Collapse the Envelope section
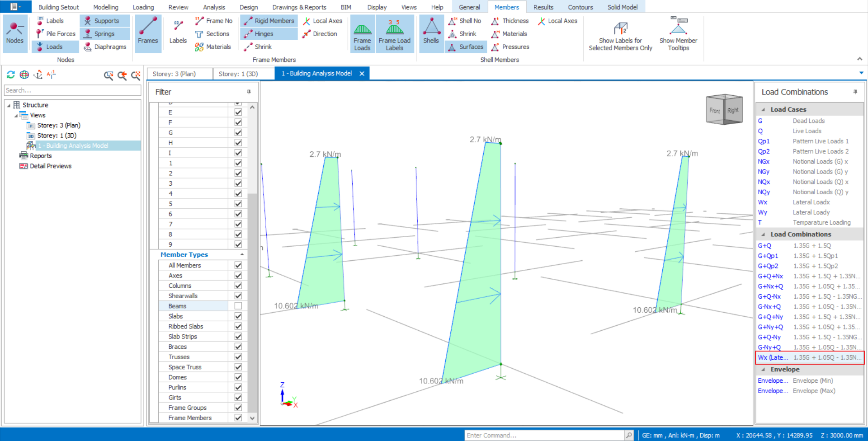This screenshot has height=441, width=868. click(x=764, y=369)
